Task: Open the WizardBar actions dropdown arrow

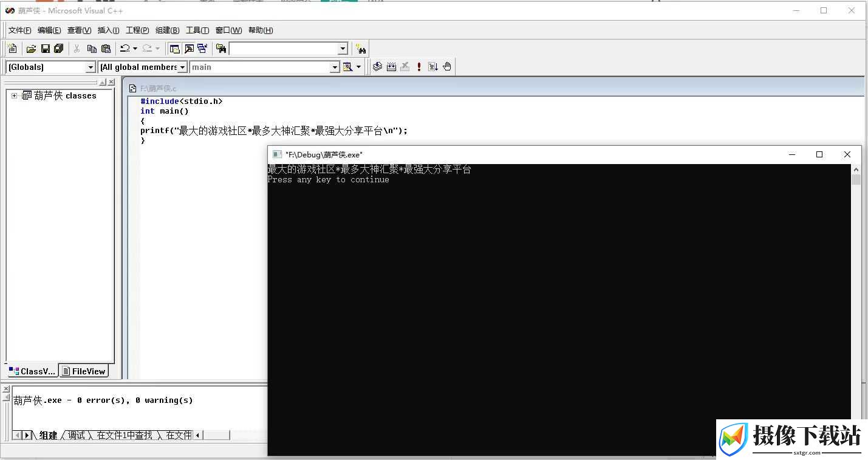Action: tap(358, 67)
